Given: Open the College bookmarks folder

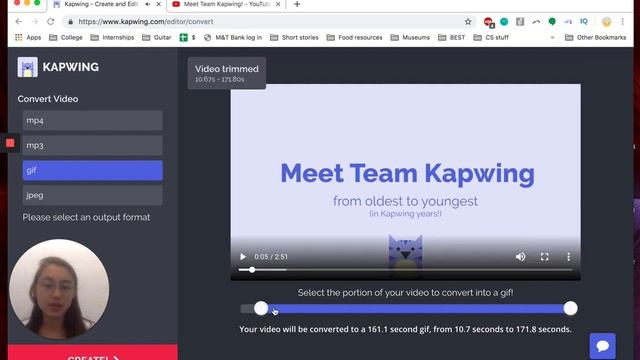Looking at the screenshot, I should click(x=66, y=38).
